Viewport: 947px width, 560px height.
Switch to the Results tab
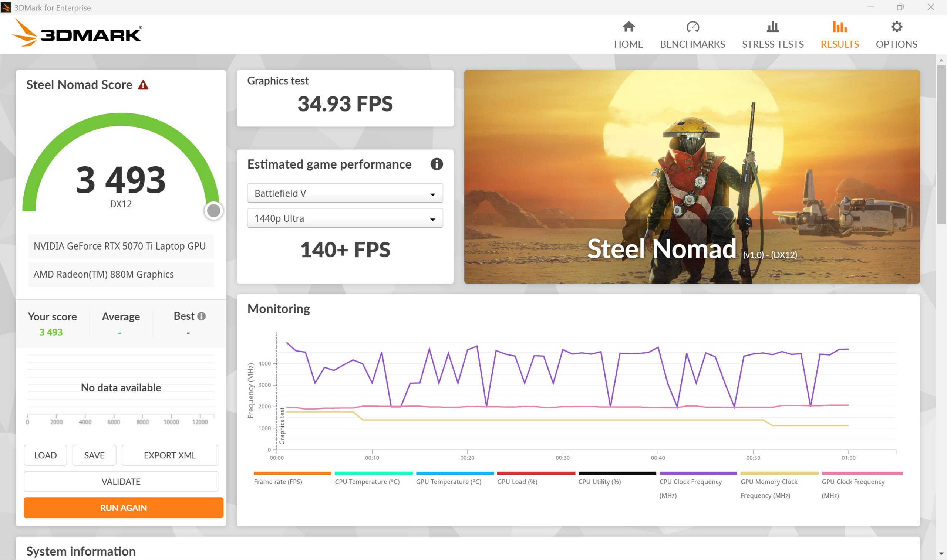coord(839,44)
